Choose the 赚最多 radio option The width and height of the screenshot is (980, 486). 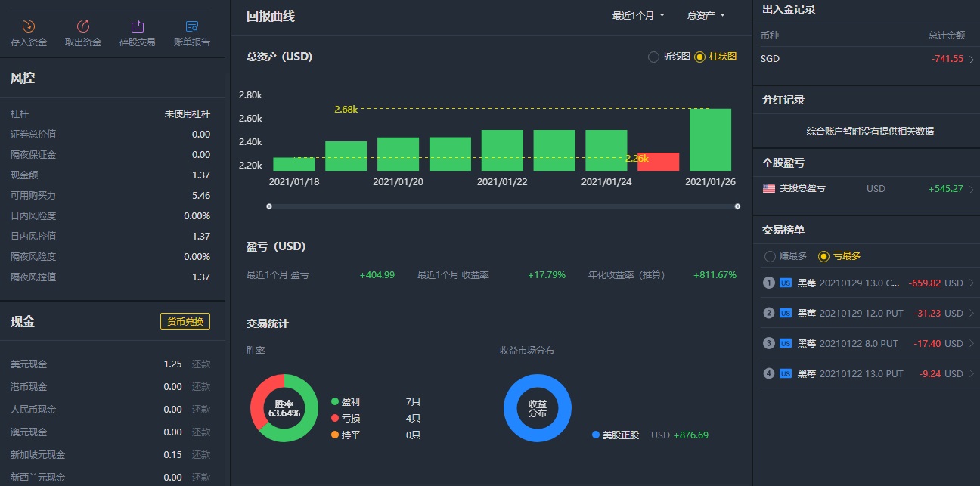(771, 256)
